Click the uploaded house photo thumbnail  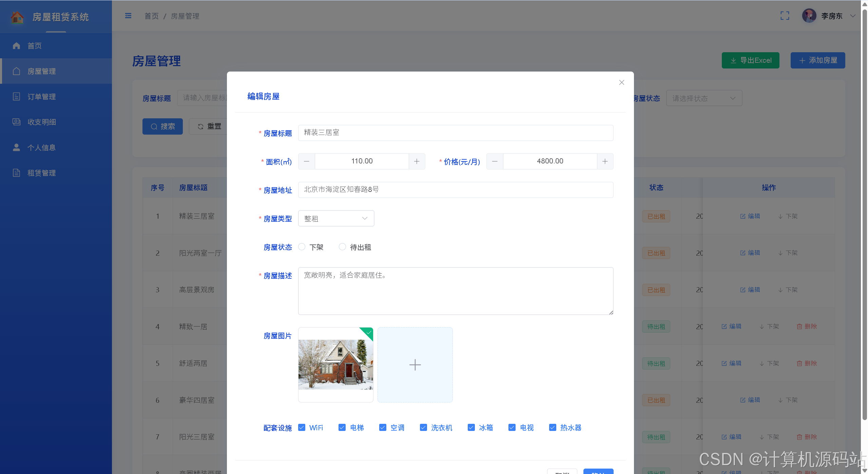pos(335,365)
